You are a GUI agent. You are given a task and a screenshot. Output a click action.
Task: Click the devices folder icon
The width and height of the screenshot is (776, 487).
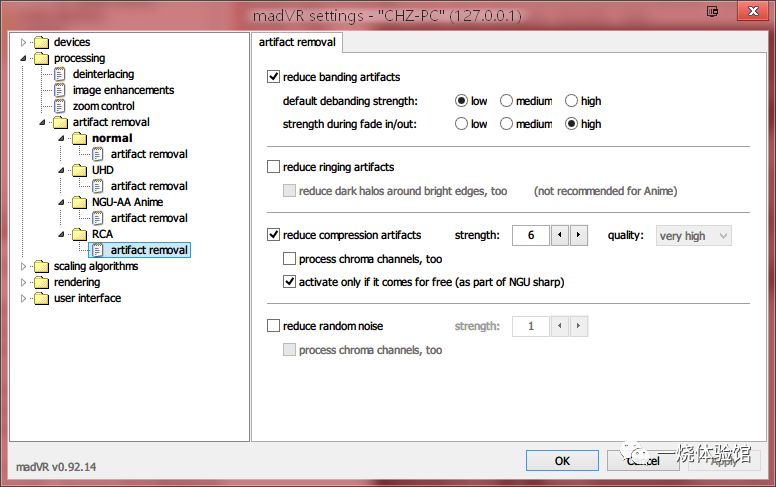point(42,43)
